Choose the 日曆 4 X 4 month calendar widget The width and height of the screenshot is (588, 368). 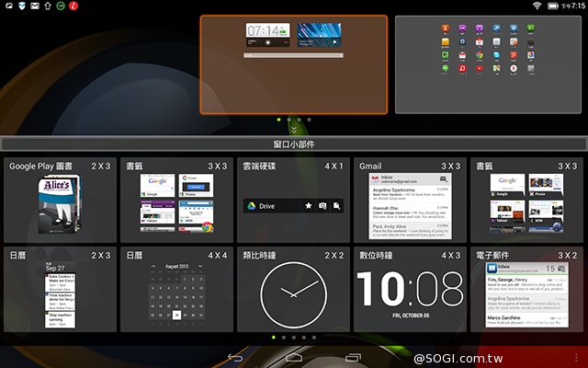coord(176,289)
